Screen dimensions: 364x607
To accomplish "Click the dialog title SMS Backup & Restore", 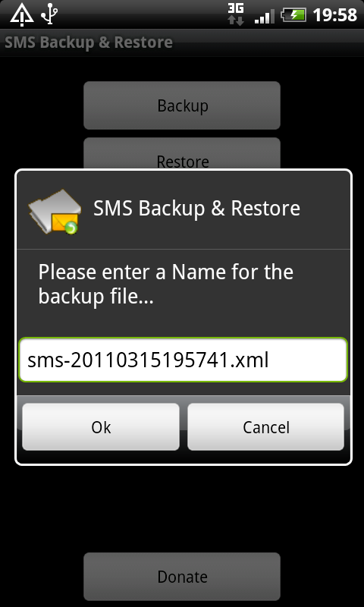I will coord(196,208).
